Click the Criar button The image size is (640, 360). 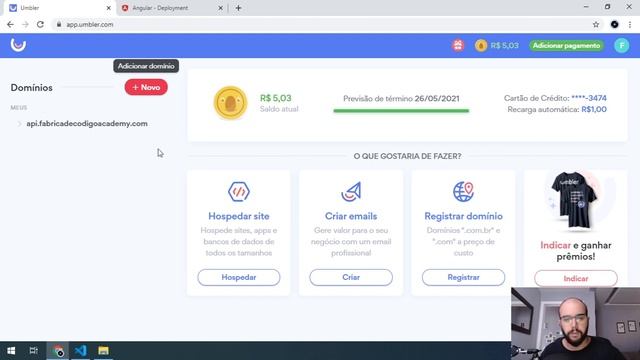pos(351,277)
